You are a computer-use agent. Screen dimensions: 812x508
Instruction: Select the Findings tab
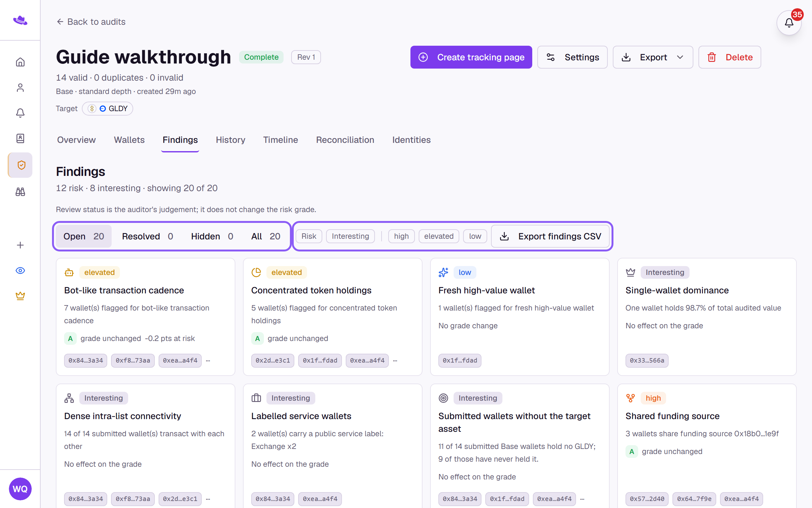[180, 140]
